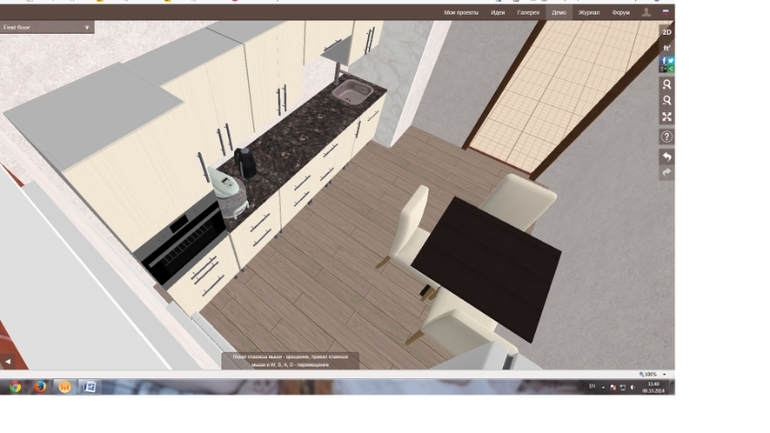Expand the First floor dropdown
Screen dimensions: 770x433
[x=87, y=28]
